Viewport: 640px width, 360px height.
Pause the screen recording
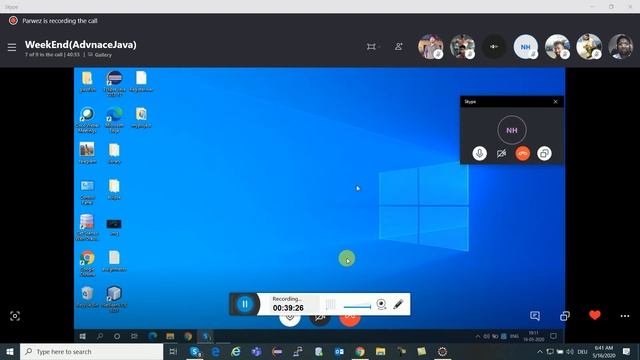pyautogui.click(x=245, y=304)
